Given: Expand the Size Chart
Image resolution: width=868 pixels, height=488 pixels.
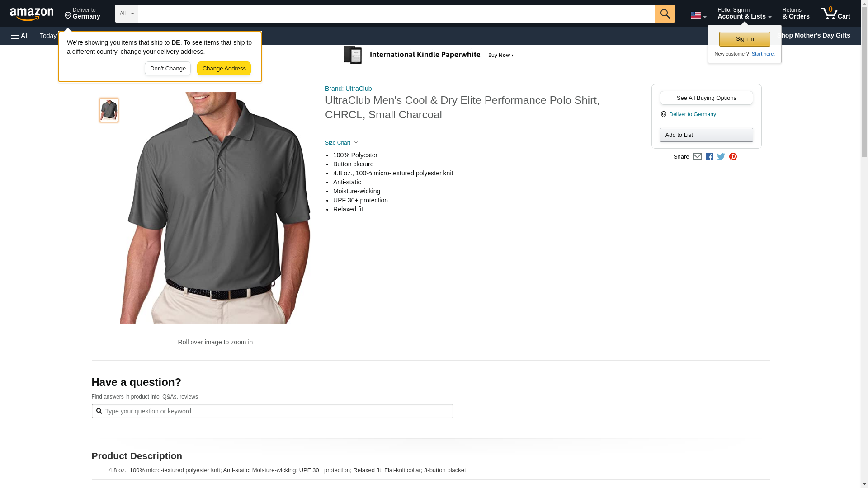Looking at the screenshot, I should coord(341,143).
